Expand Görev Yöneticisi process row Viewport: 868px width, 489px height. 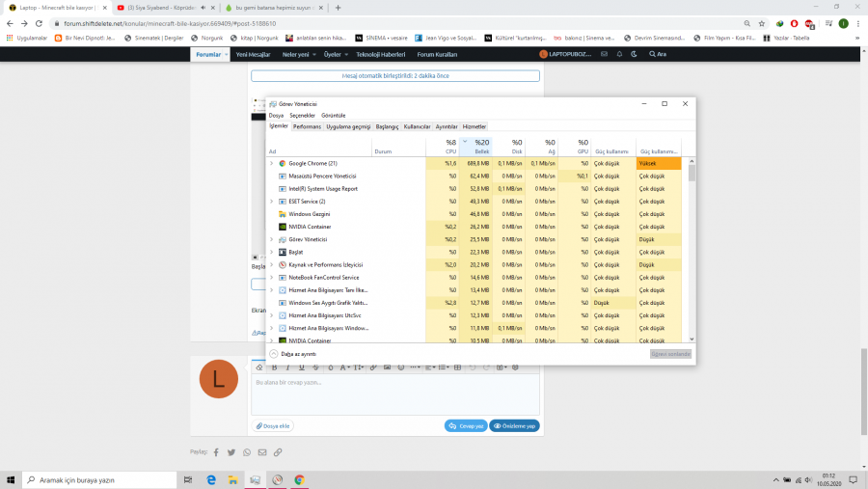272,240
